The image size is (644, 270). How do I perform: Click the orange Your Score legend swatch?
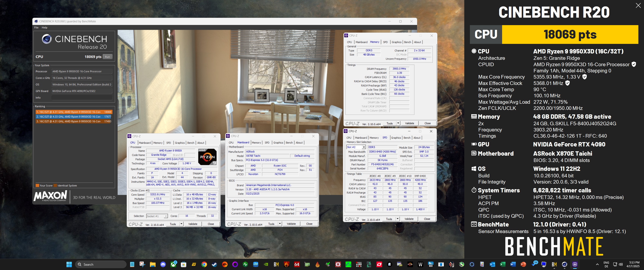click(37, 186)
